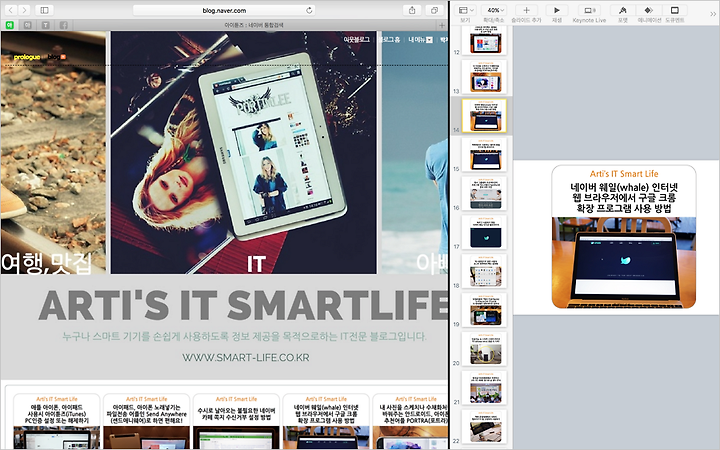Image resolution: width=720 pixels, height=450 pixels.
Task: Select slide 19 thumbnail in navigator
Action: tap(485, 310)
